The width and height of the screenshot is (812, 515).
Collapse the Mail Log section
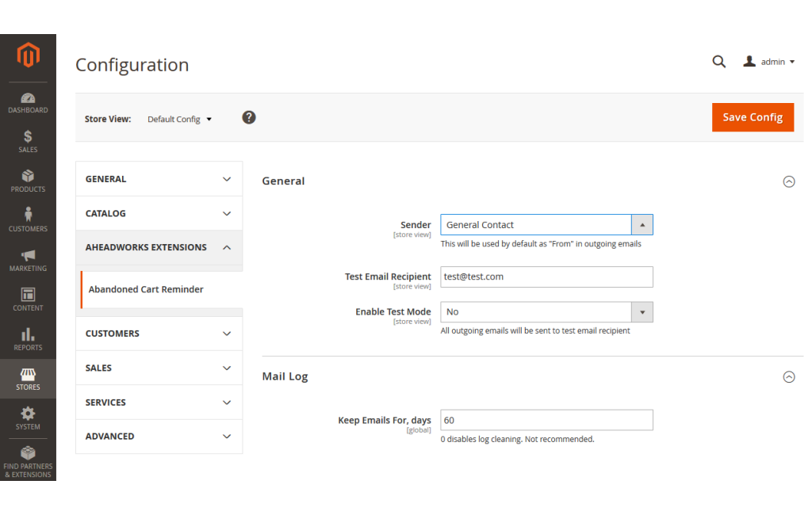789,377
